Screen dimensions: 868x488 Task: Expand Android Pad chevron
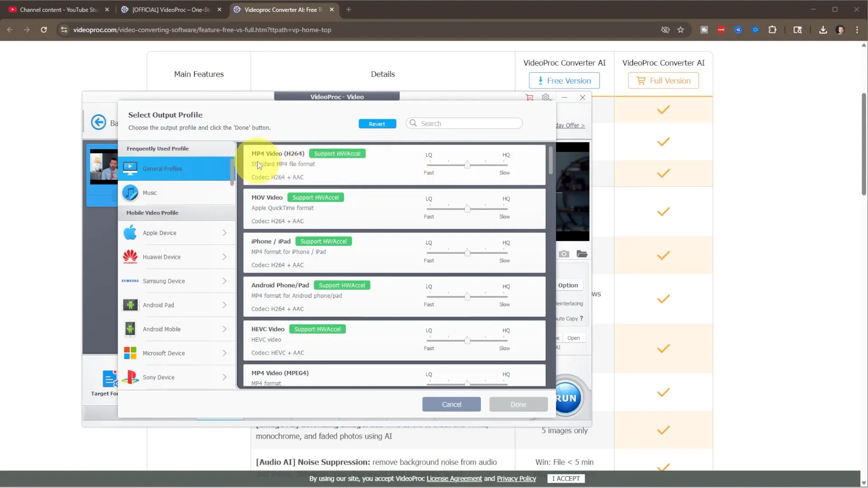pyautogui.click(x=224, y=305)
